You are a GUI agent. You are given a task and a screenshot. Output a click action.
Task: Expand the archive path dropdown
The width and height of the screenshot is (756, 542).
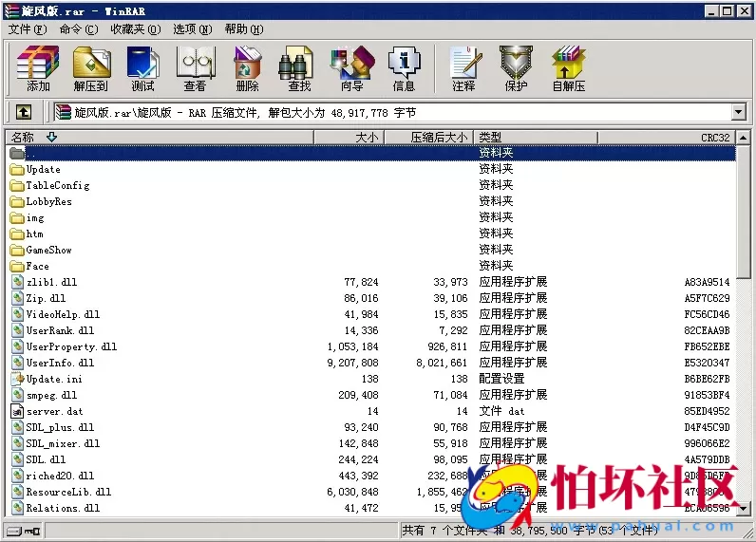738,113
